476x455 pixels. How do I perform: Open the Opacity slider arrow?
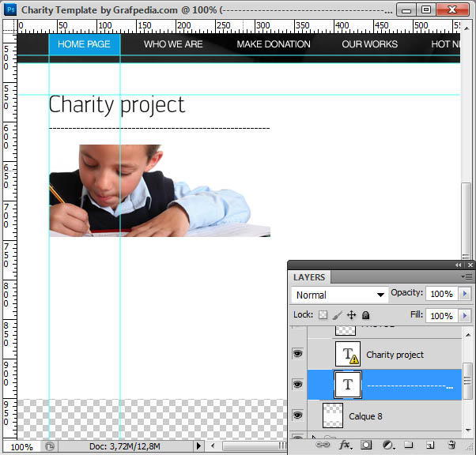click(465, 294)
